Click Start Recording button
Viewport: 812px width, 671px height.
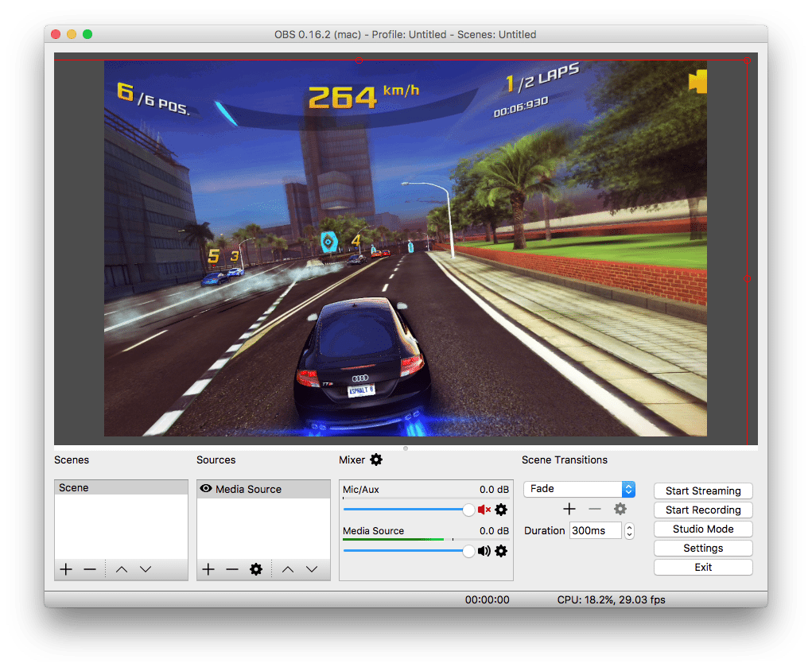coord(703,510)
